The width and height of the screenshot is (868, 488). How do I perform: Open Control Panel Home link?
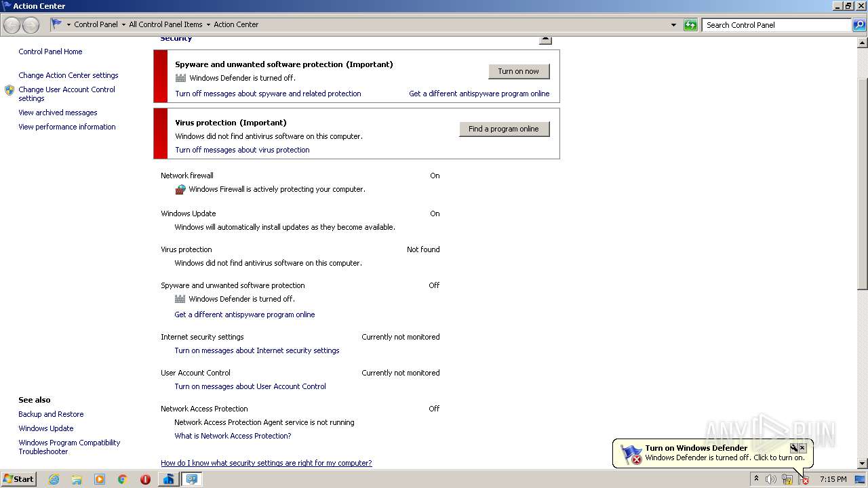point(50,52)
